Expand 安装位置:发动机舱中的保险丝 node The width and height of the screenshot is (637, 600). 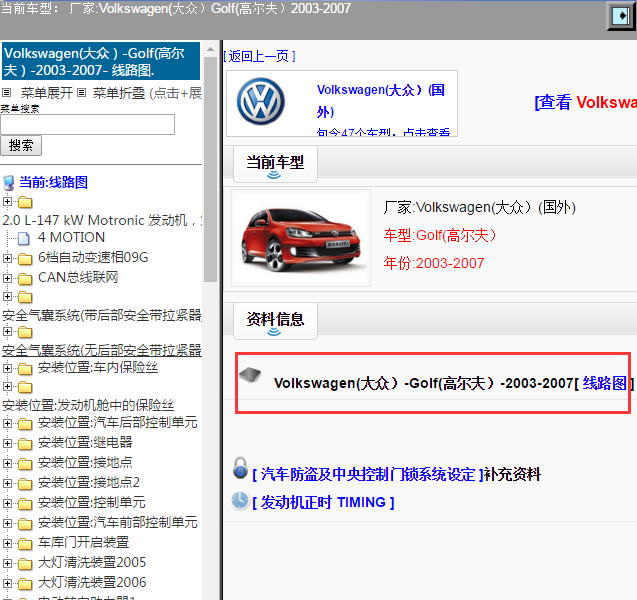tap(7, 386)
